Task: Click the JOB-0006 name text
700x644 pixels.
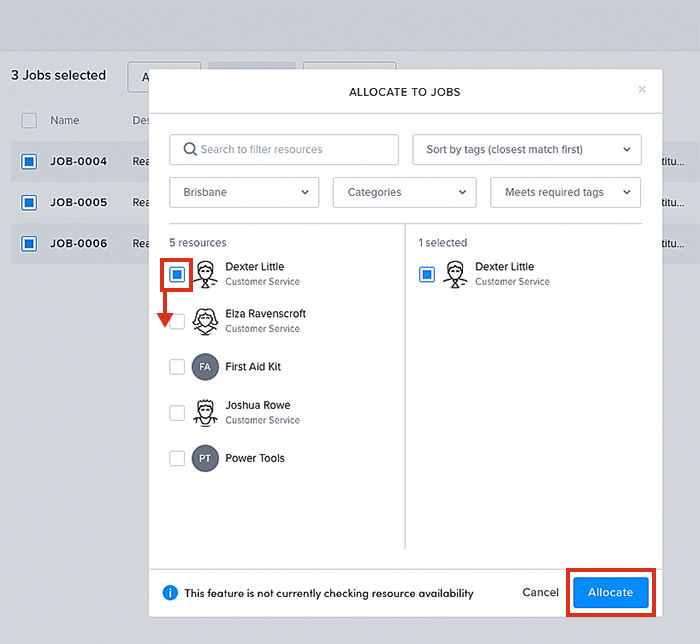Action: pos(79,243)
